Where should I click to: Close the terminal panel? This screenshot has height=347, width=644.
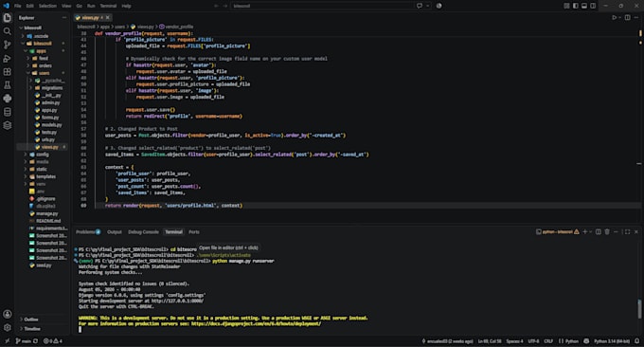pyautogui.click(x=636, y=232)
